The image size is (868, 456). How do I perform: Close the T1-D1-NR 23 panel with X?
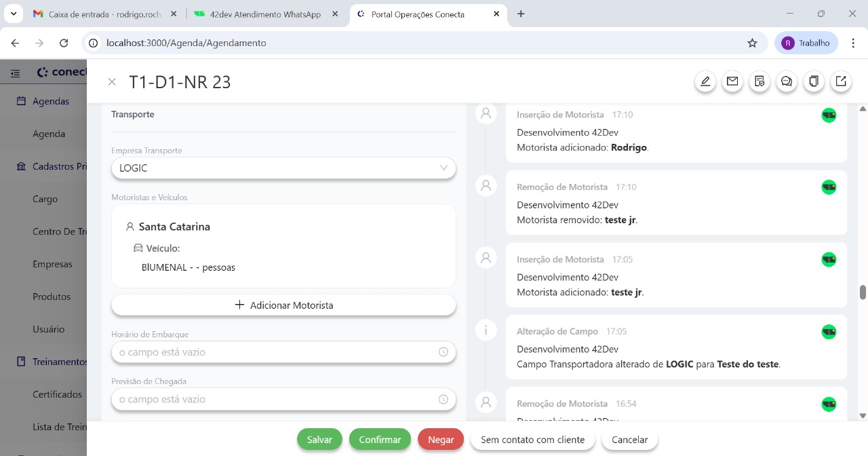112,82
